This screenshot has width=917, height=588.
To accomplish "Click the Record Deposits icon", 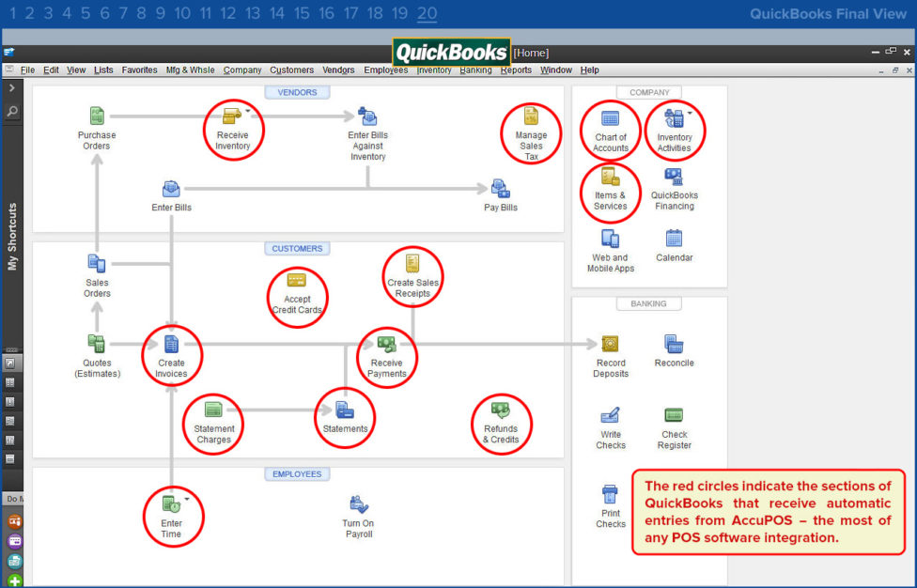I will click(x=610, y=344).
